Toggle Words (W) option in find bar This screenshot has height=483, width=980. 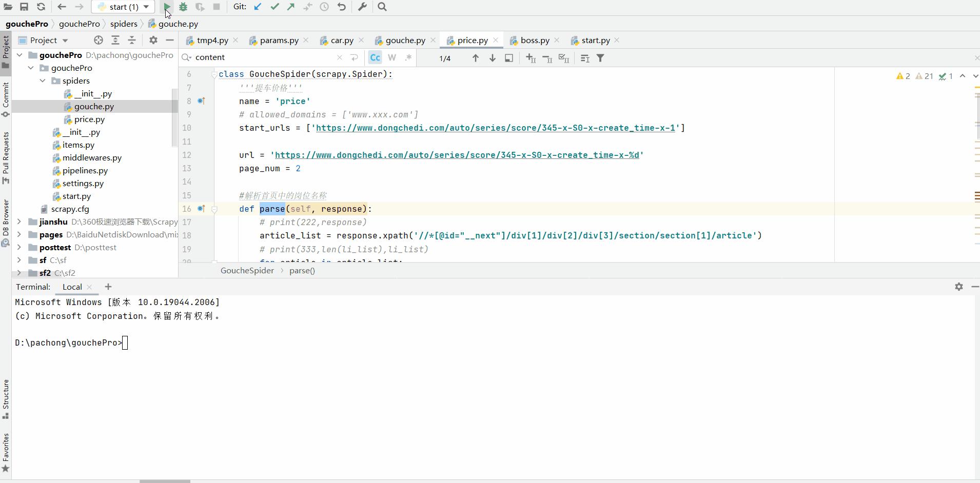[392, 58]
